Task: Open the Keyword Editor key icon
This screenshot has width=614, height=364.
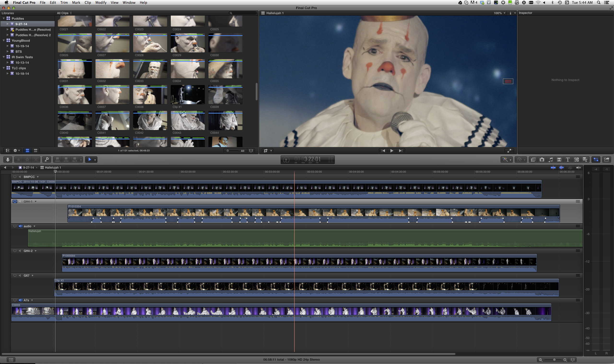Action: 47,160
